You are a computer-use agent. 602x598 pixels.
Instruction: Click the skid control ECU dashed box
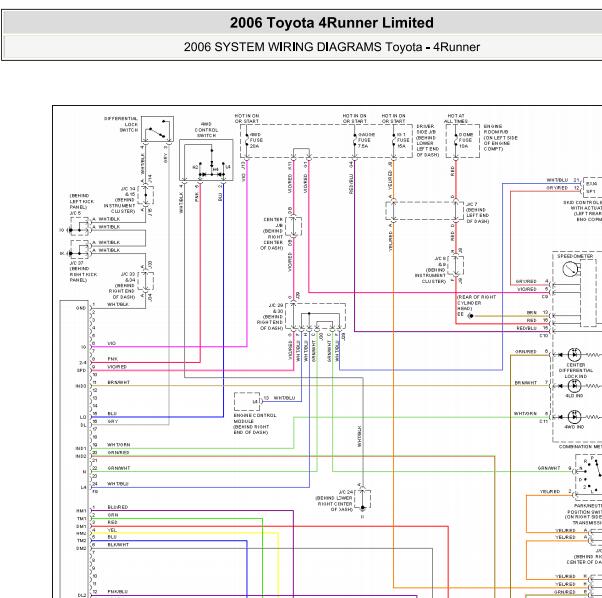point(592,187)
